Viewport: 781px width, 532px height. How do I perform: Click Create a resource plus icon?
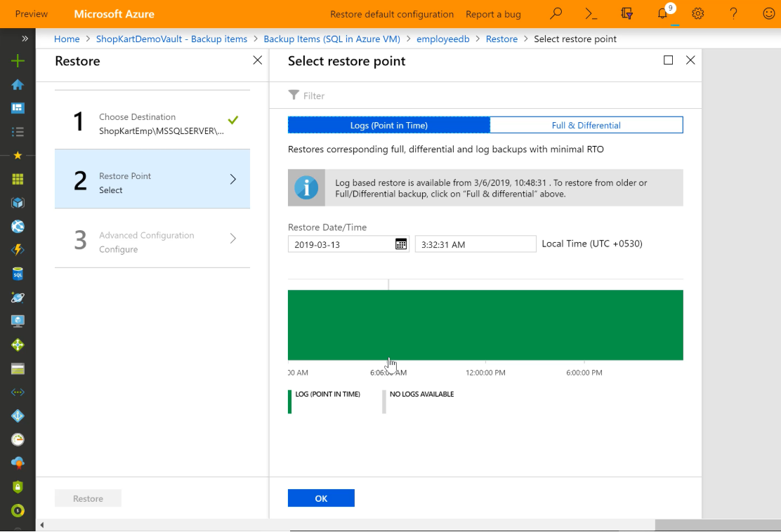18,61
